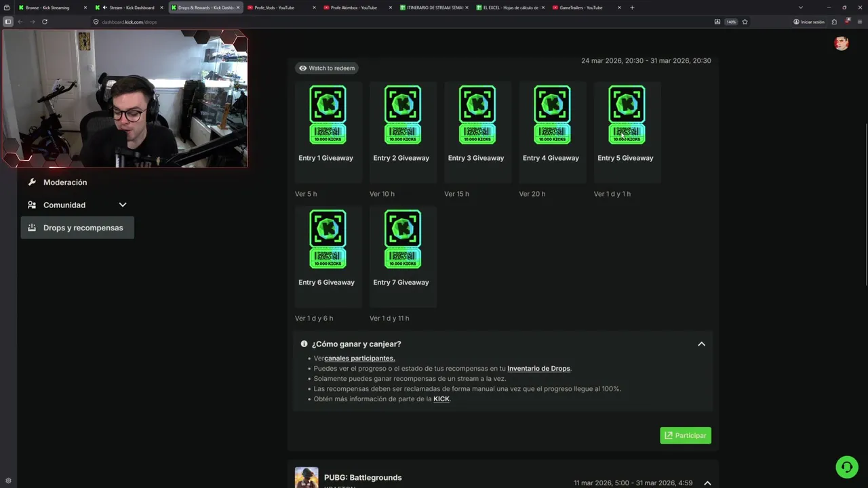Open the user avatar menu

click(x=842, y=43)
